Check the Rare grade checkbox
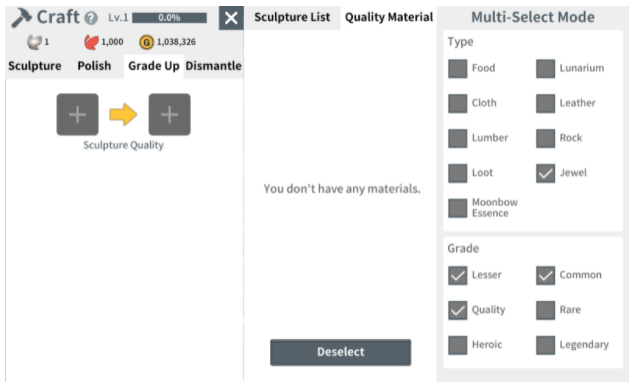This screenshot has width=636, height=389. (546, 310)
